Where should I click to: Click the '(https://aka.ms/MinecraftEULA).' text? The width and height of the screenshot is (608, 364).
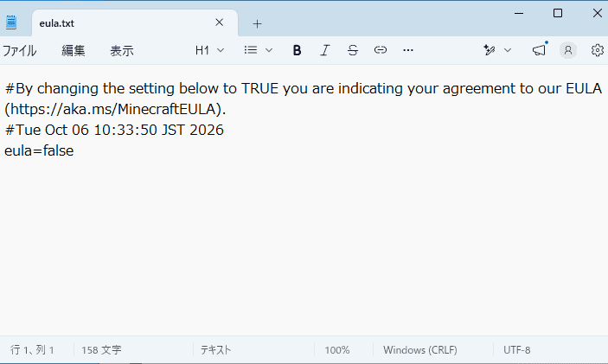[115, 109]
